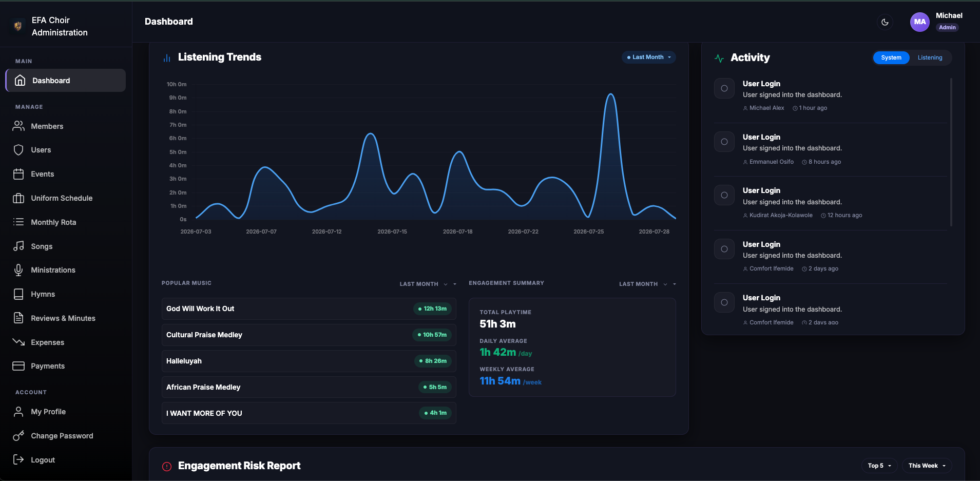Image resolution: width=980 pixels, height=481 pixels.
Task: Click the icon beside Kudirat Akoja-Kolawole's login entry
Action: (724, 195)
